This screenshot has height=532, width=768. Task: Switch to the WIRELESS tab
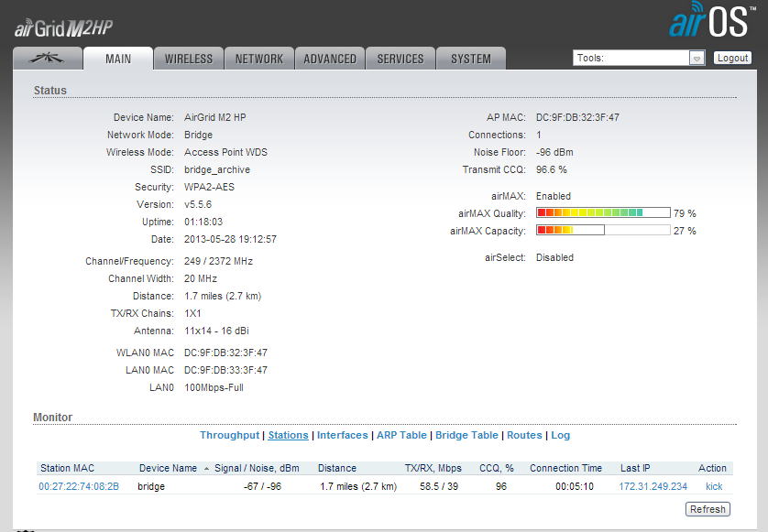click(188, 59)
